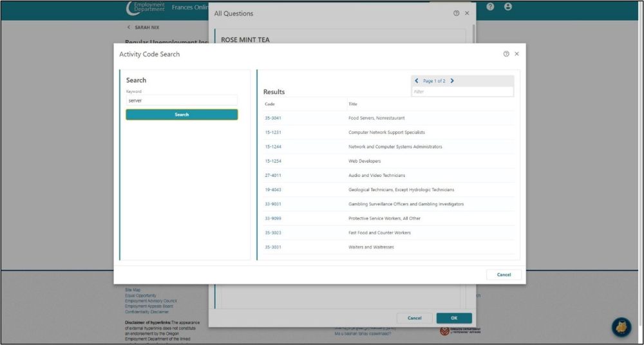Focus the Filter field above results
Viewport: 644px width, 345px height.
point(462,92)
